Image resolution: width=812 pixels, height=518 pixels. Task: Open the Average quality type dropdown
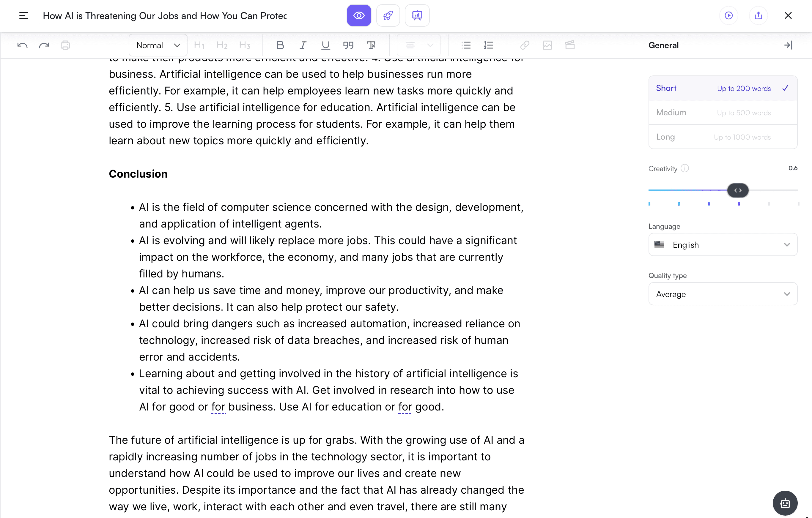point(723,294)
